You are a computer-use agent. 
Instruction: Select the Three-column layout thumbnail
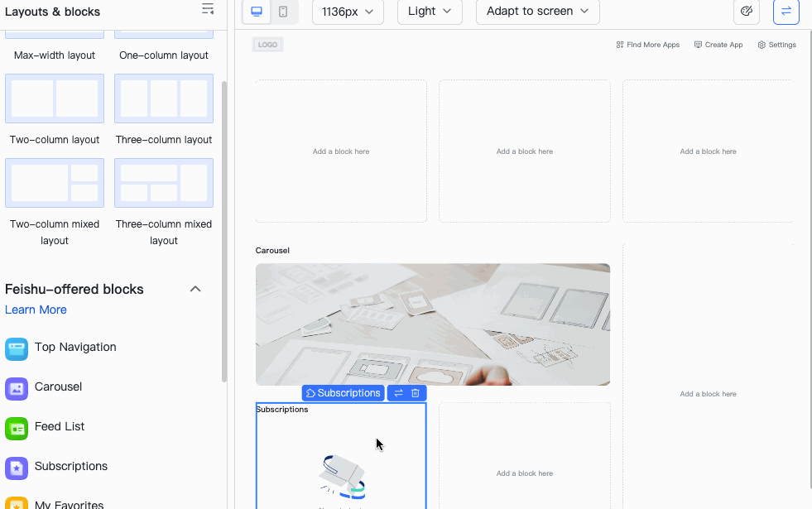[x=164, y=98]
